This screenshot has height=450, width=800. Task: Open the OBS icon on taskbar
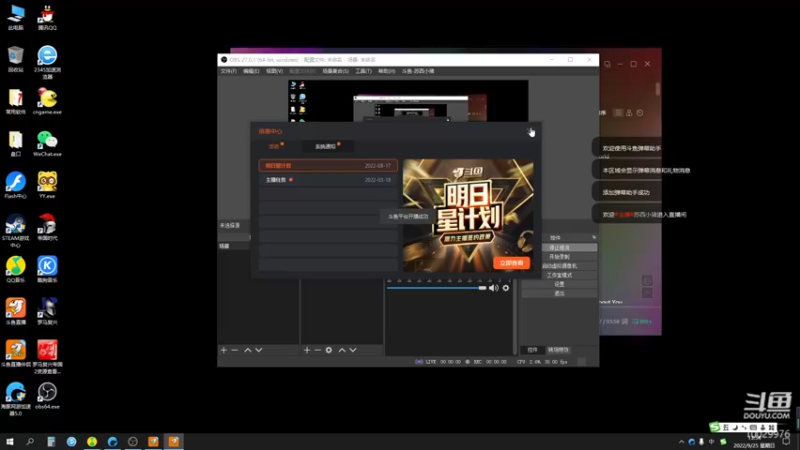click(x=133, y=441)
